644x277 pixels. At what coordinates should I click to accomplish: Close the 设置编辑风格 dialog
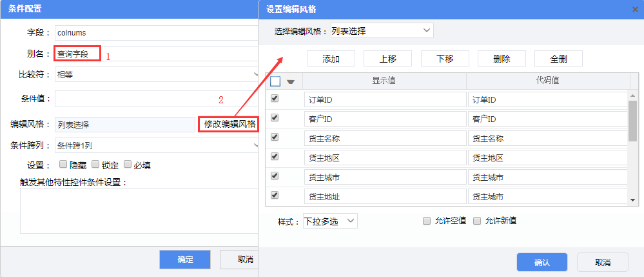coord(635,9)
